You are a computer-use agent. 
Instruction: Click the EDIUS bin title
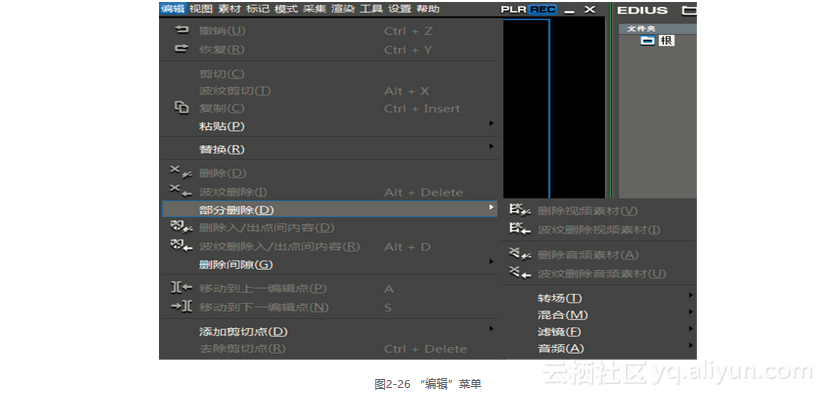tap(642, 10)
